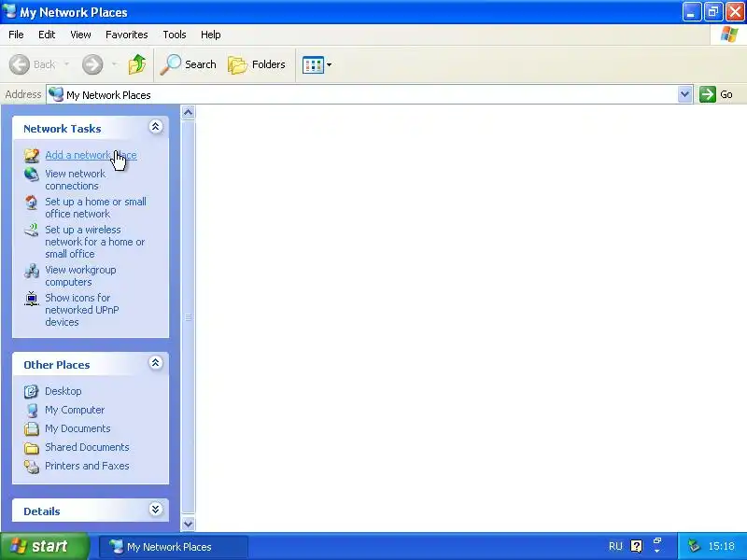Image resolution: width=747 pixels, height=560 pixels.
Task: Minimize the My Network Places window
Action: (692, 11)
